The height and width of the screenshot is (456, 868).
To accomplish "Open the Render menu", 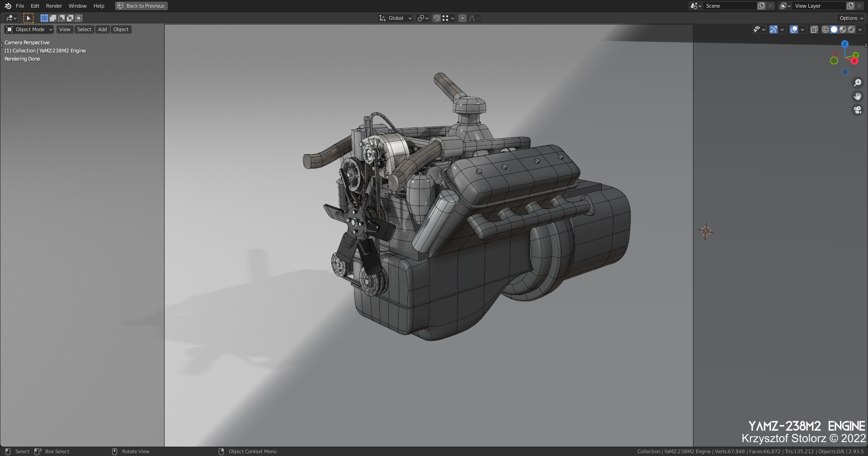I will click(54, 6).
